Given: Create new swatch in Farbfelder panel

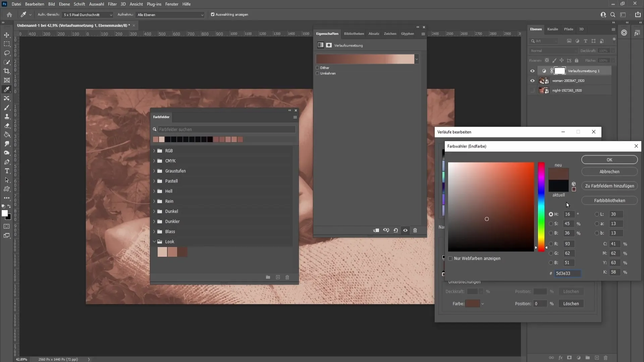Looking at the screenshot, I should (278, 277).
